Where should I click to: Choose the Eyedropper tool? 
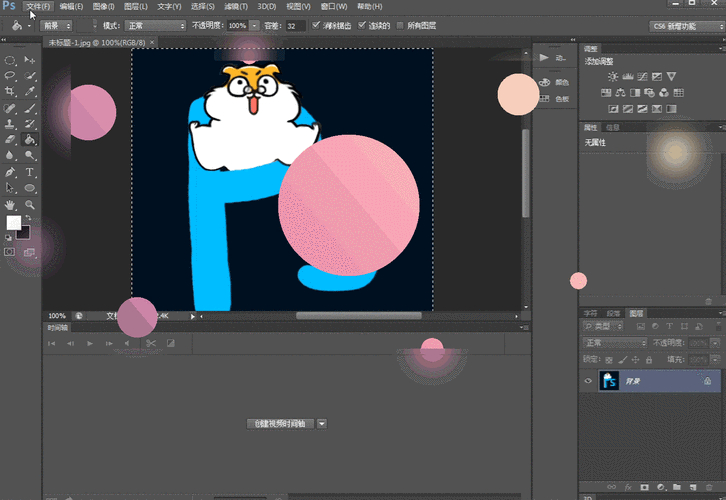pyautogui.click(x=30, y=92)
